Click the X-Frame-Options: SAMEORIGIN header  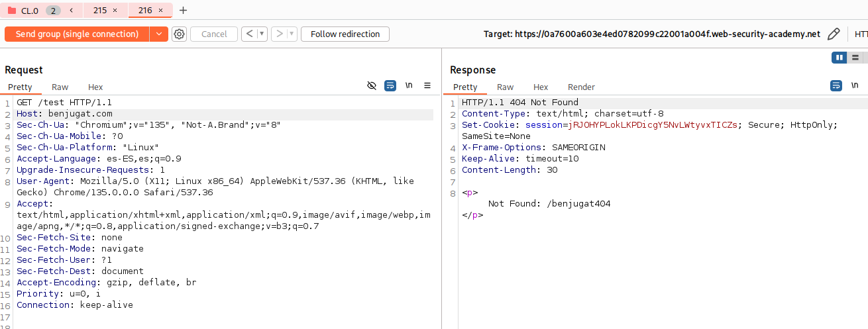(533, 148)
